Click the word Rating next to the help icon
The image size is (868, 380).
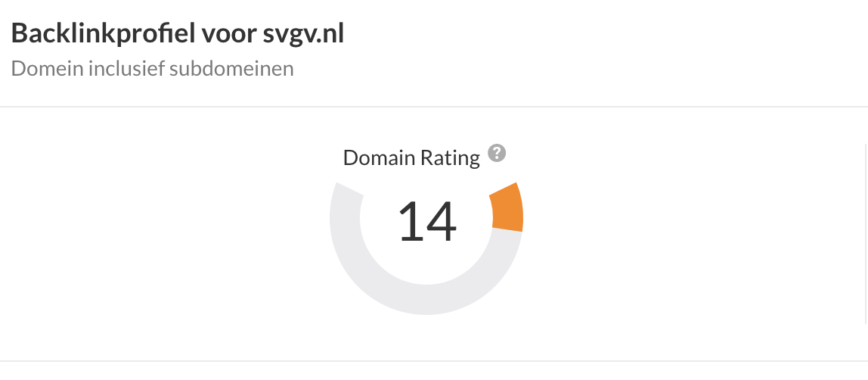tap(450, 158)
